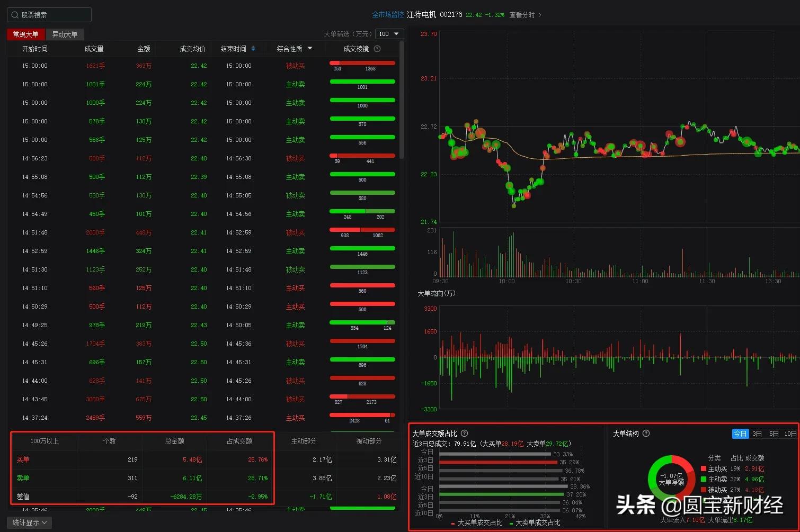Screen dimensions: 800x532
Task: Click the green 主动卖 legend swatch
Action: tap(704, 479)
